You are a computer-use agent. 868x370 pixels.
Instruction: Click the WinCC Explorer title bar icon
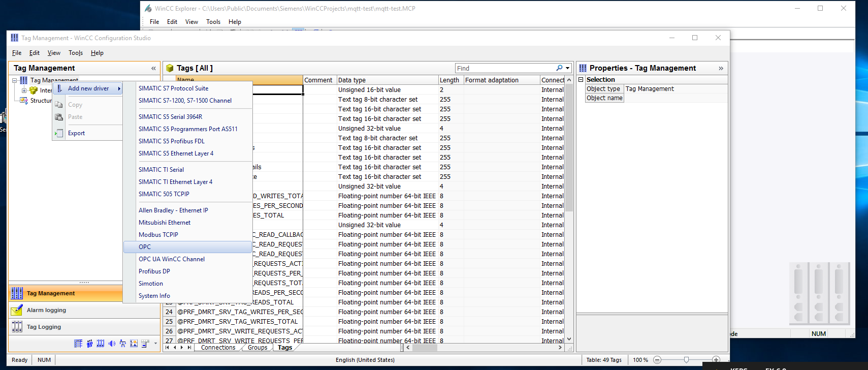click(x=148, y=9)
